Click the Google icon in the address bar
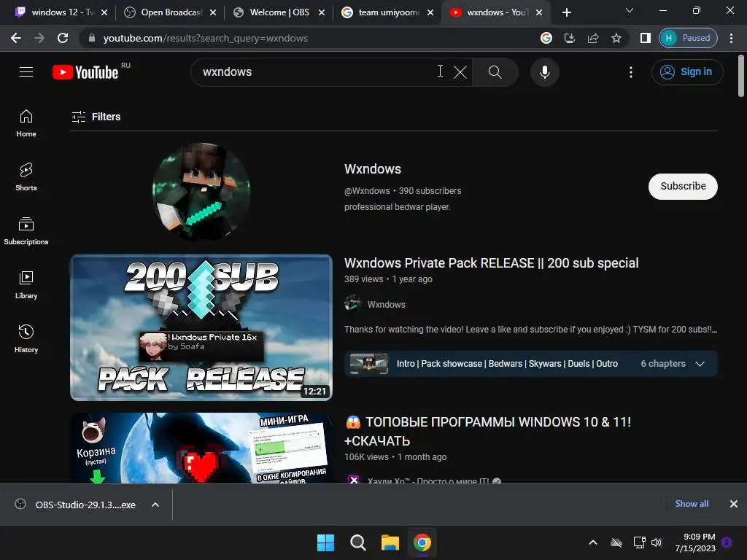 (546, 38)
